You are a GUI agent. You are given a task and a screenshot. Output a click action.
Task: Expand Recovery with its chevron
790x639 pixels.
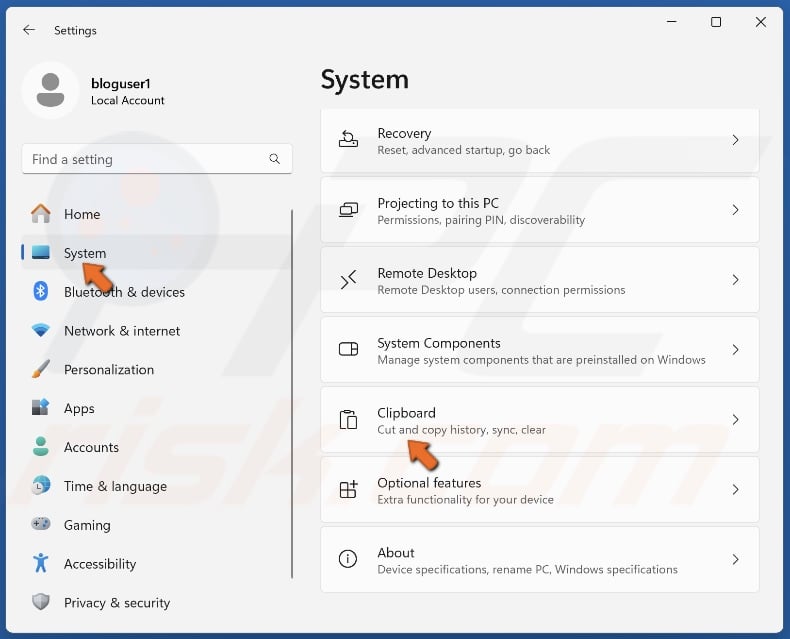[x=736, y=140]
